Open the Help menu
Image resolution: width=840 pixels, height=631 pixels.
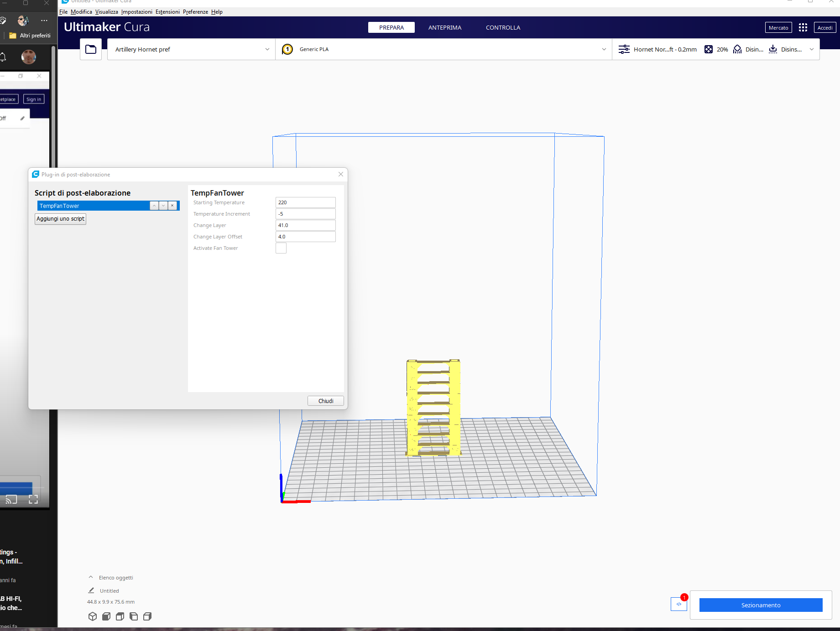point(217,12)
